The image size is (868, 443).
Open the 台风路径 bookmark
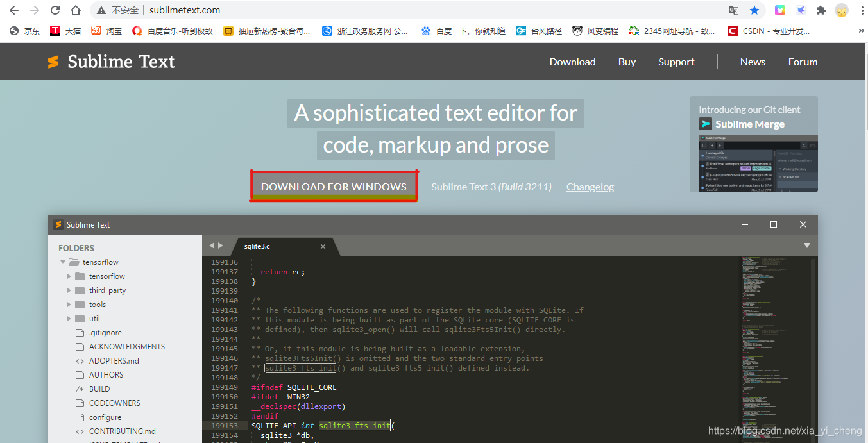point(539,30)
